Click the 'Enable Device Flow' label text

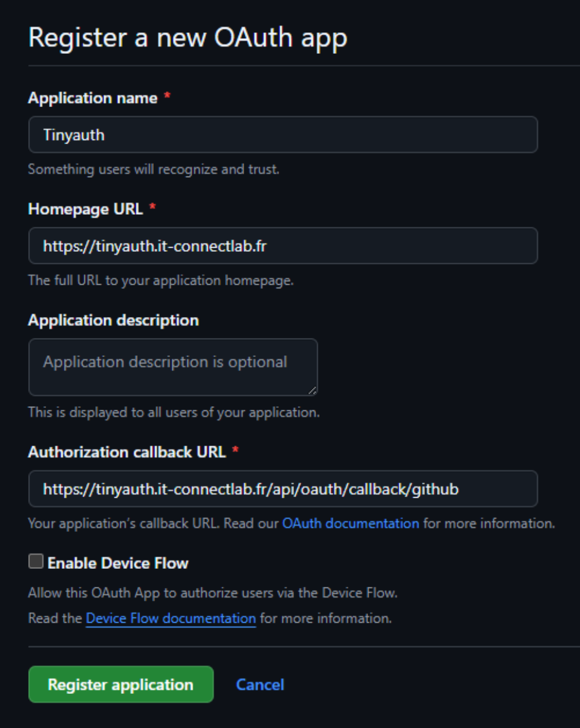(118, 563)
